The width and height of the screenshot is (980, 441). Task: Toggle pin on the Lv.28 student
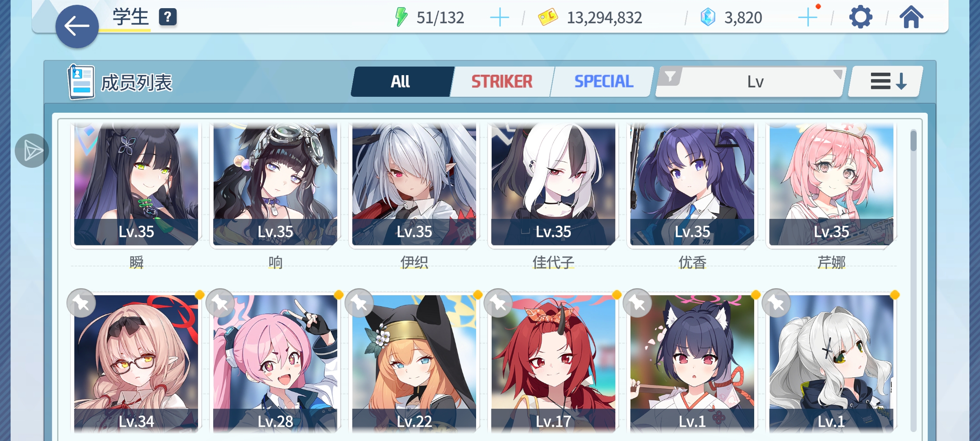[220, 303]
